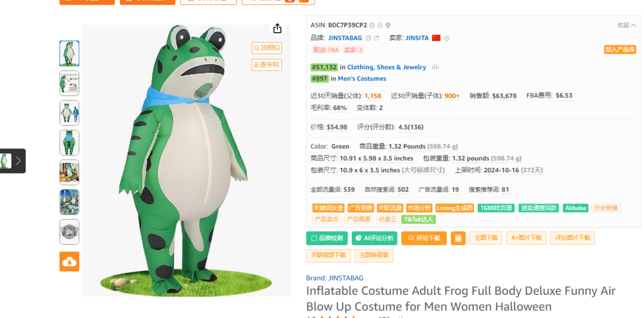
Task: Click the share icon above the product image
Action: tap(277, 29)
